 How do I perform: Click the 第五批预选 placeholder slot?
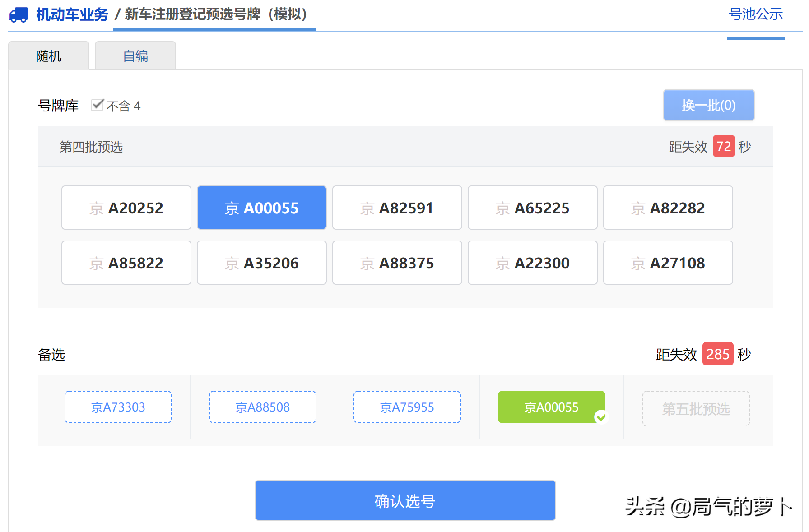[x=696, y=409]
